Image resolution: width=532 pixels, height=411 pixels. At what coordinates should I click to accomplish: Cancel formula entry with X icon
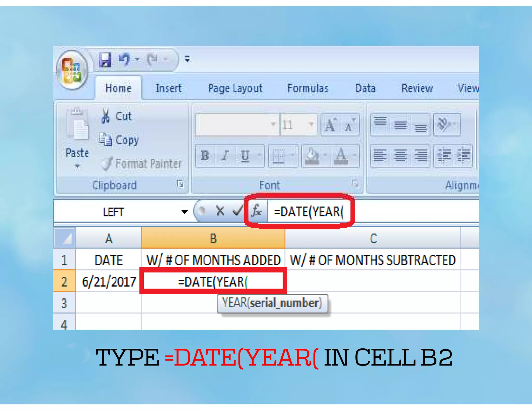220,211
